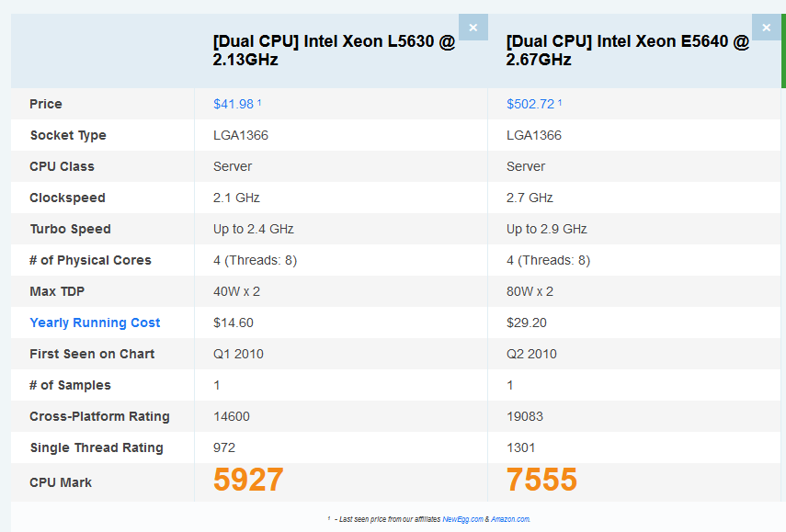This screenshot has width=786, height=532.
Task: Click the 14600 cross-platform rating
Action: tap(231, 417)
